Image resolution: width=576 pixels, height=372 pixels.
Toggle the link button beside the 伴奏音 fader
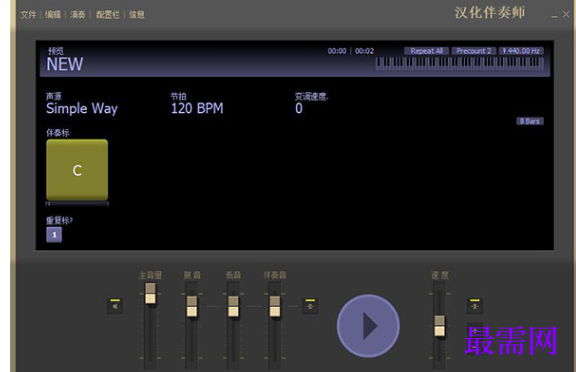click(x=310, y=306)
